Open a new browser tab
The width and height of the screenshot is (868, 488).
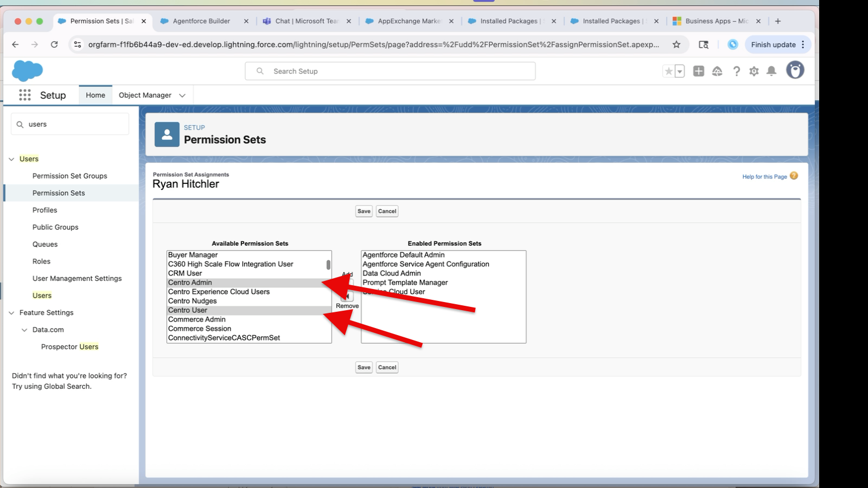point(778,21)
